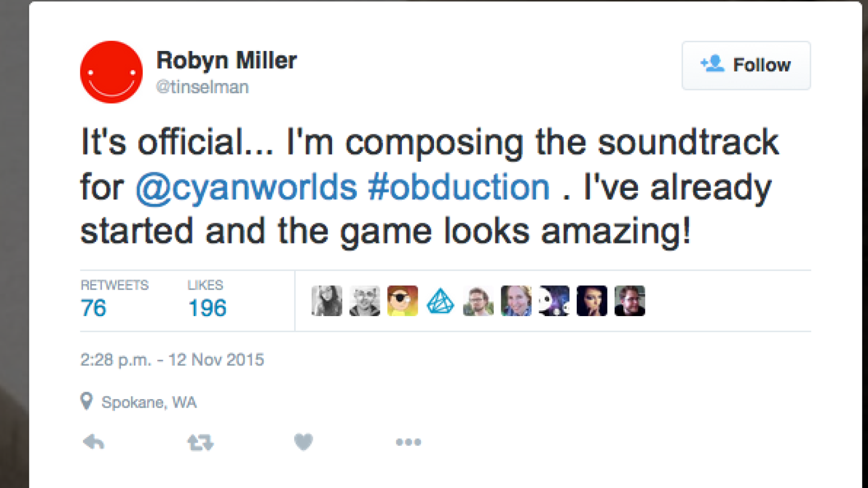
Task: Click the Spokane, WA location pin icon
Action: (86, 401)
